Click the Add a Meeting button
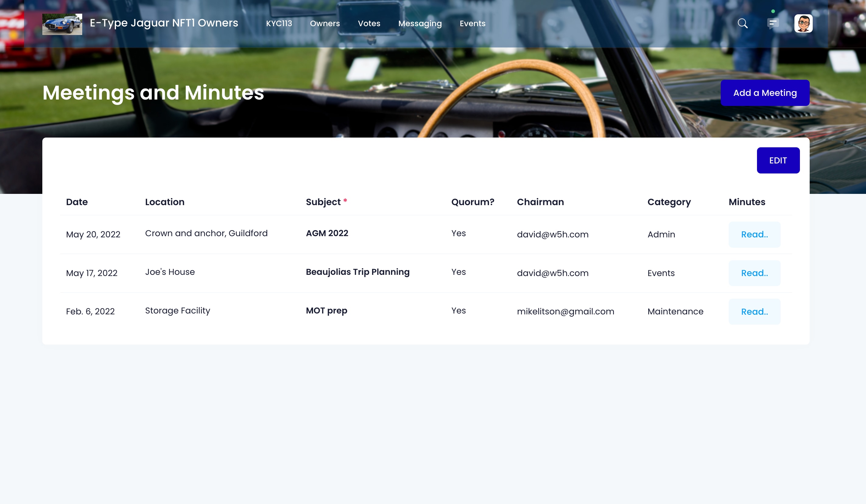The height and width of the screenshot is (504, 866). 765,93
